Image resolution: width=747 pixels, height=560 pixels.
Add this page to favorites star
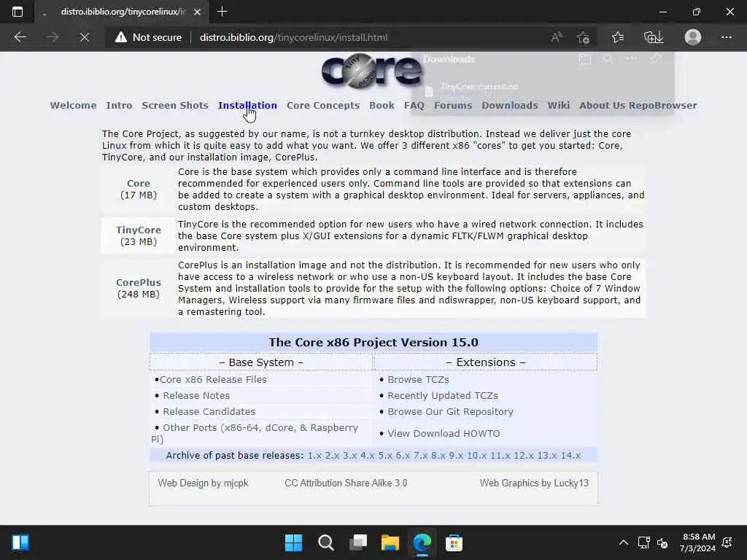click(x=583, y=37)
